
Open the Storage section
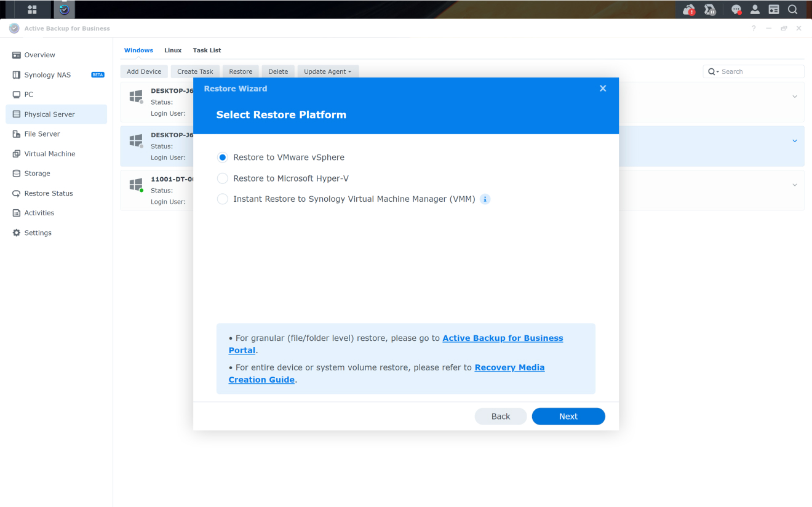(36, 173)
